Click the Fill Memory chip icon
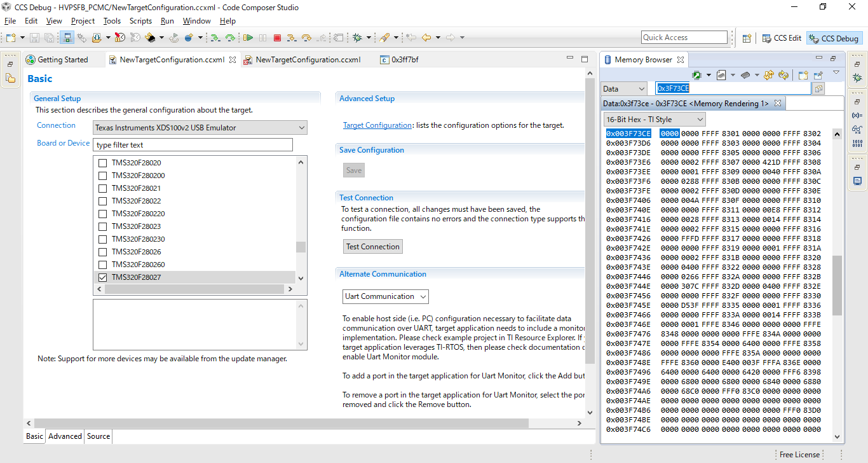Viewport: 868px width, 463px height. tap(746, 75)
